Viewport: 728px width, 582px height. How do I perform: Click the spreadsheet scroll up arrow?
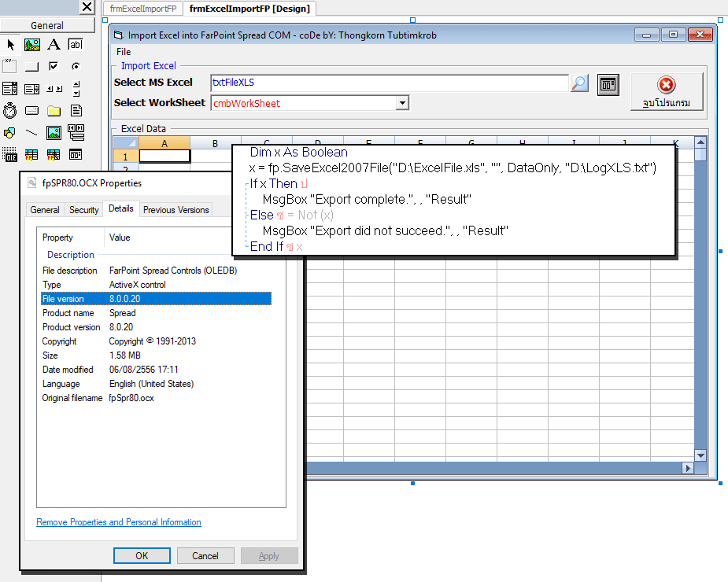(700, 142)
